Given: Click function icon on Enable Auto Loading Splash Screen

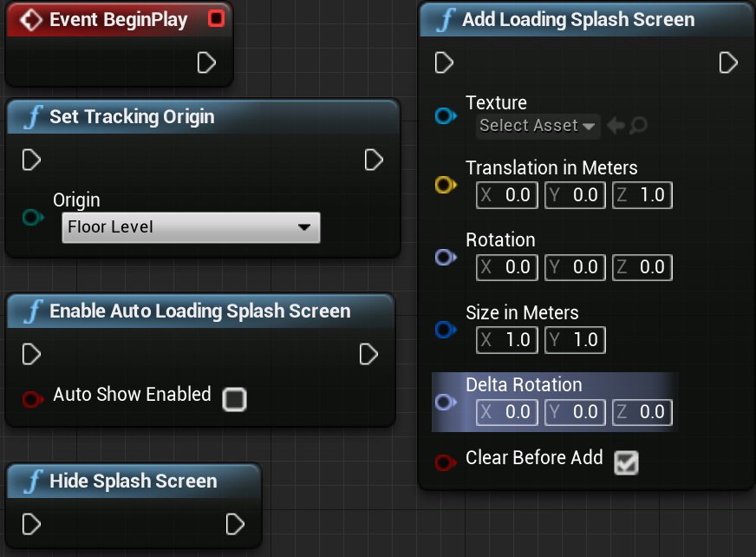Looking at the screenshot, I should (33, 311).
